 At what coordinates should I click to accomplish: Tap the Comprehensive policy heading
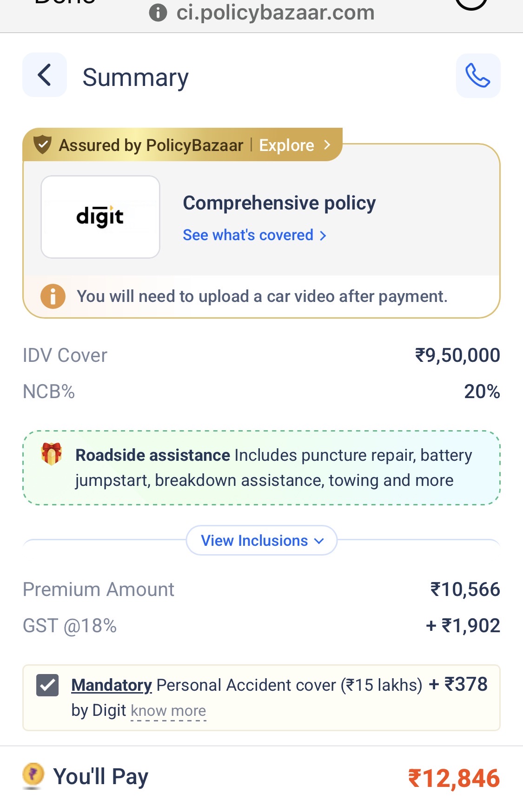point(279,203)
